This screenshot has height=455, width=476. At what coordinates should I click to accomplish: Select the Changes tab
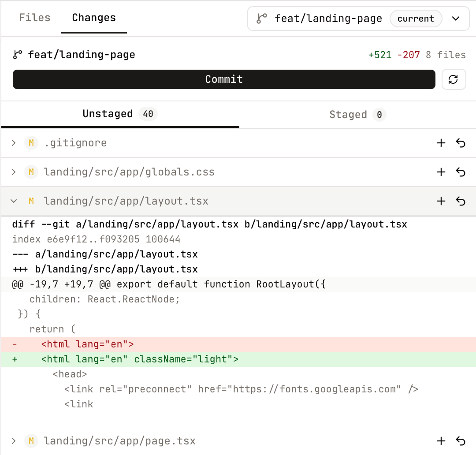[93, 18]
